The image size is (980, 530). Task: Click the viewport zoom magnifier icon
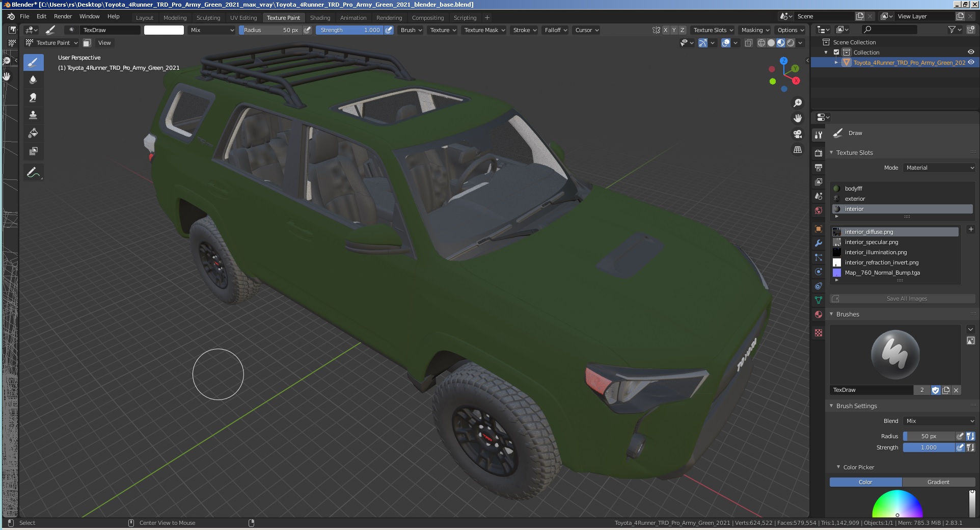point(798,103)
